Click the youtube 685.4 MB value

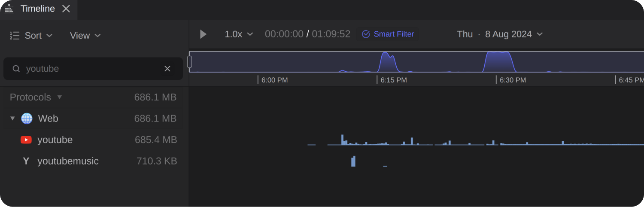[x=156, y=140]
